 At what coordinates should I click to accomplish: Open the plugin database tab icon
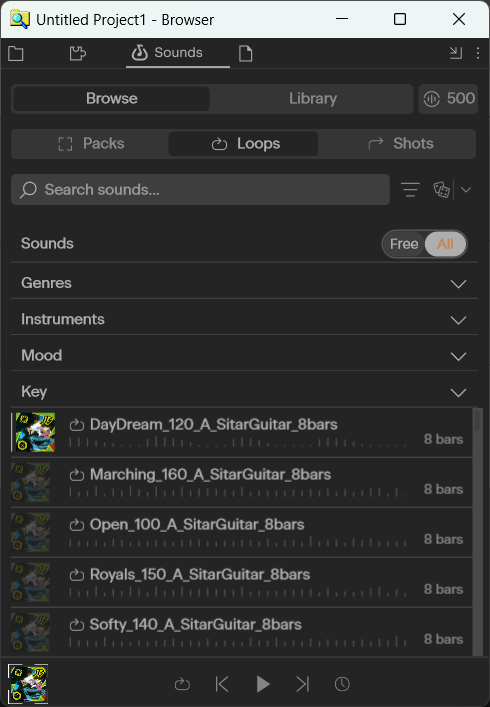(78, 54)
